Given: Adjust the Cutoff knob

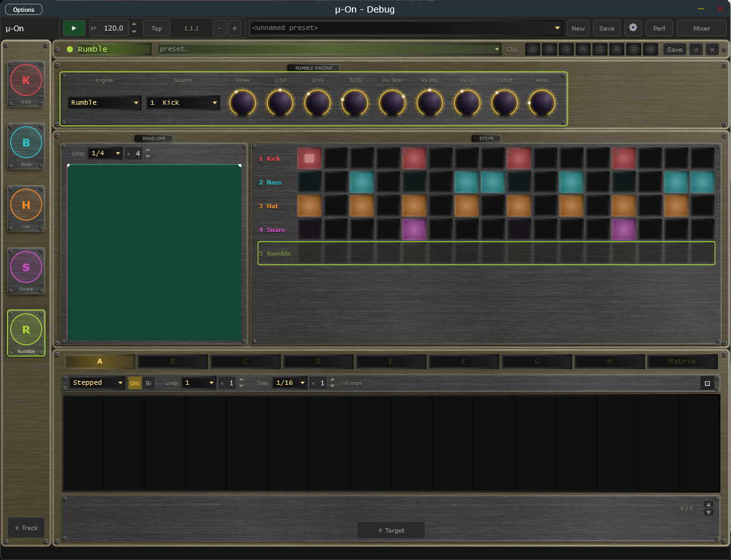Looking at the screenshot, I should (505, 102).
